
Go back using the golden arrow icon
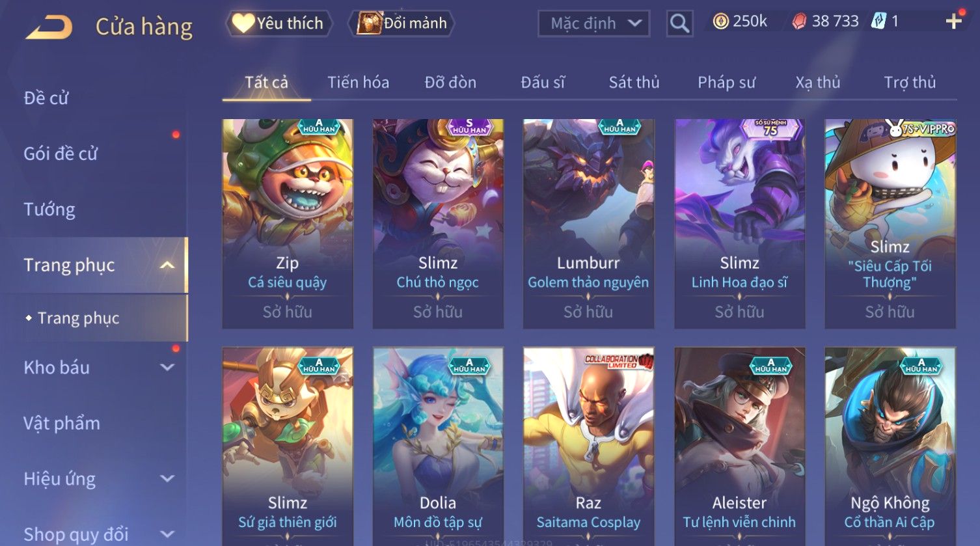(49, 27)
